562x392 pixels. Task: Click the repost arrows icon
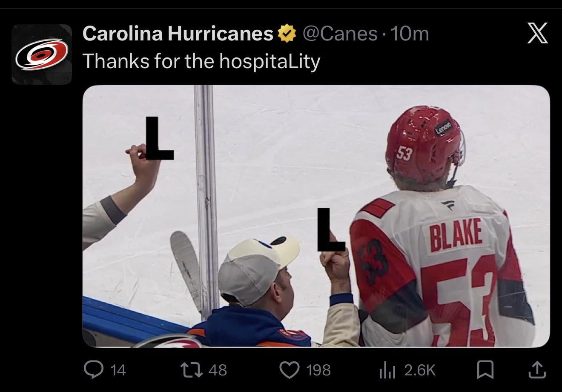click(x=194, y=369)
